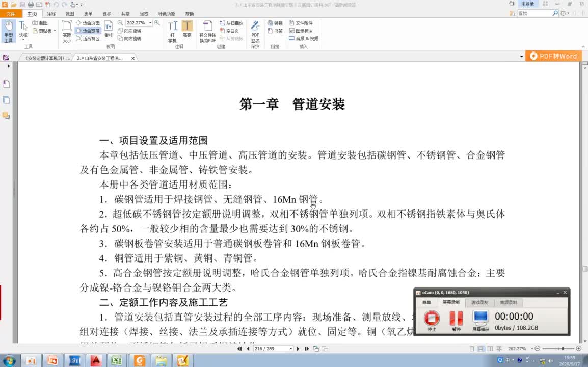The image size is (588, 367).
Task: Open status bar zoom percentage dropdown
Action: pos(532,349)
